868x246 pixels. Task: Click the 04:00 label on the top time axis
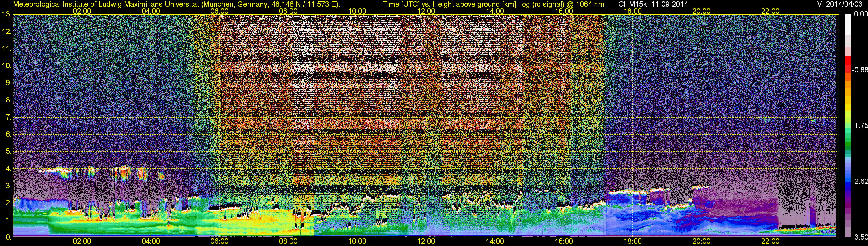click(x=151, y=11)
